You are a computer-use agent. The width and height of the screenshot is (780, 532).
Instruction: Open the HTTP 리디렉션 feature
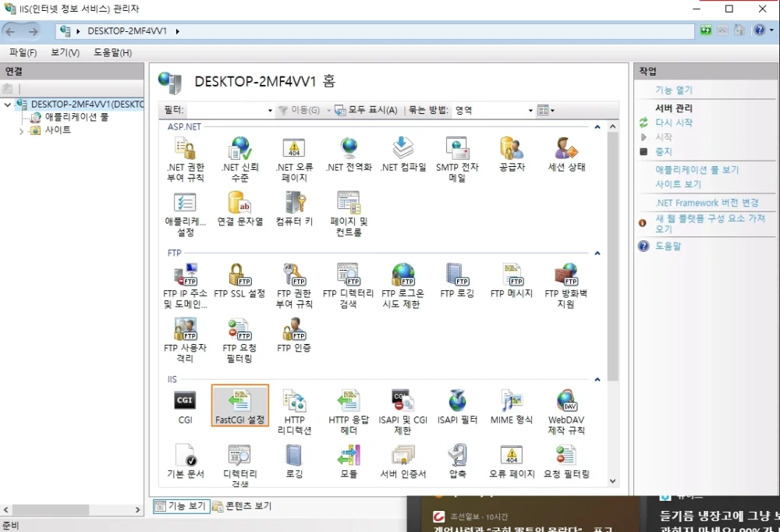pos(294,412)
